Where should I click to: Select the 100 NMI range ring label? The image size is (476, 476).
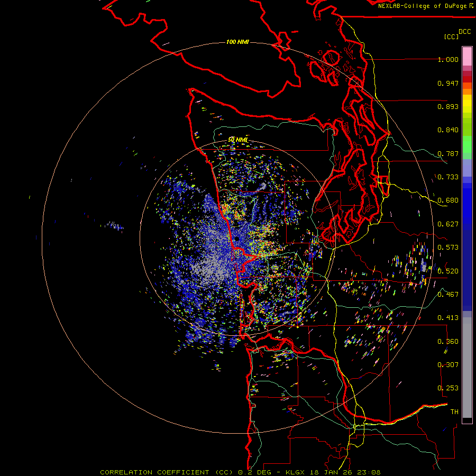[237, 42]
